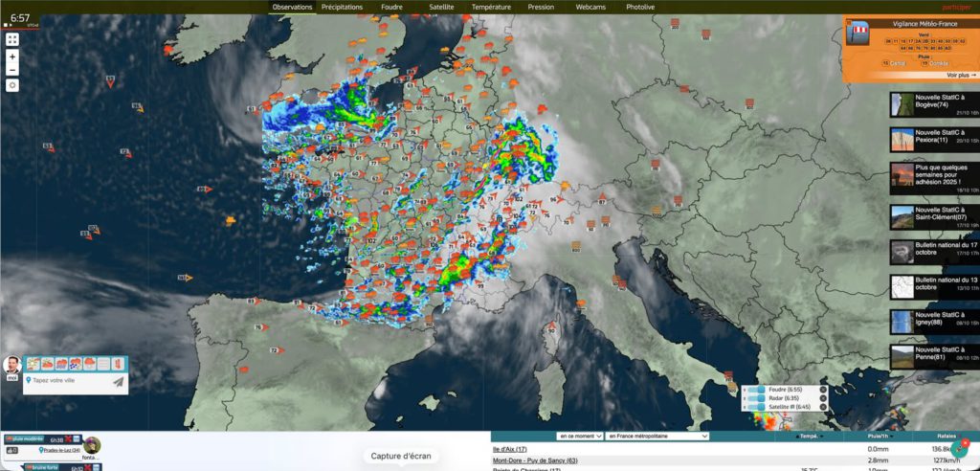Switch to the Précipitations tab
980x471 pixels.
[x=342, y=7]
